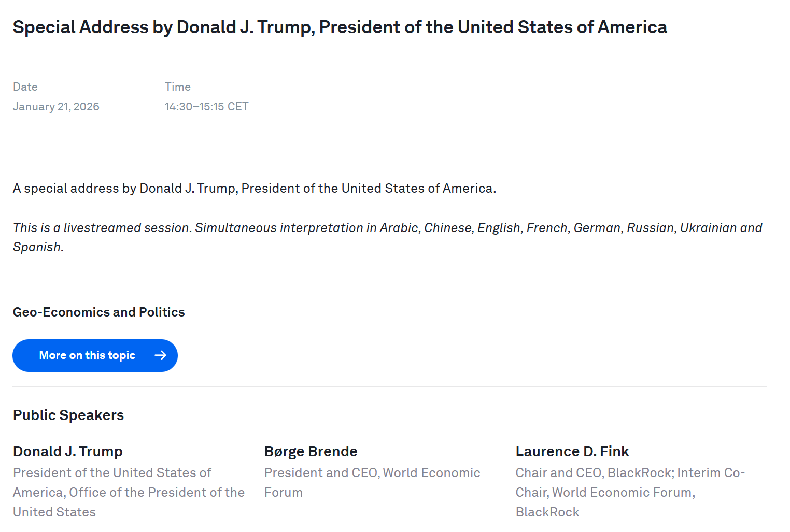Open Laurence D. Fink speaker profile
This screenshot has height=532, width=790.
coord(572,452)
